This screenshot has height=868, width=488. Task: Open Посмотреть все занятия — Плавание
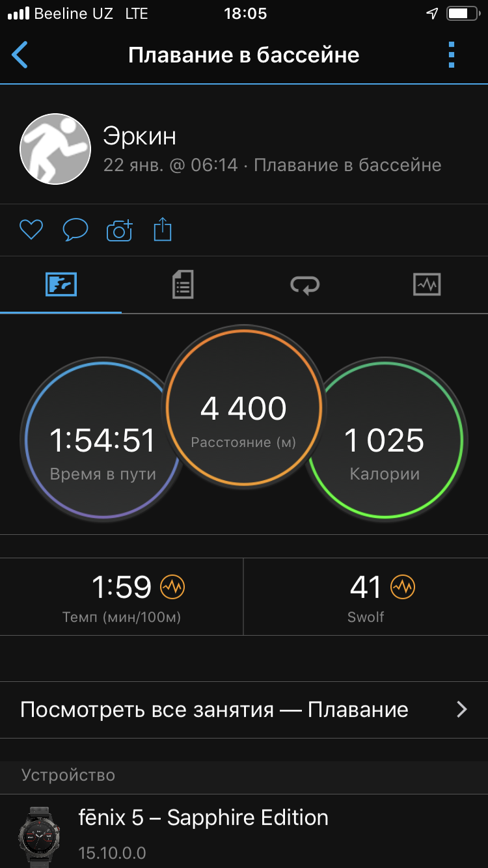point(215,709)
